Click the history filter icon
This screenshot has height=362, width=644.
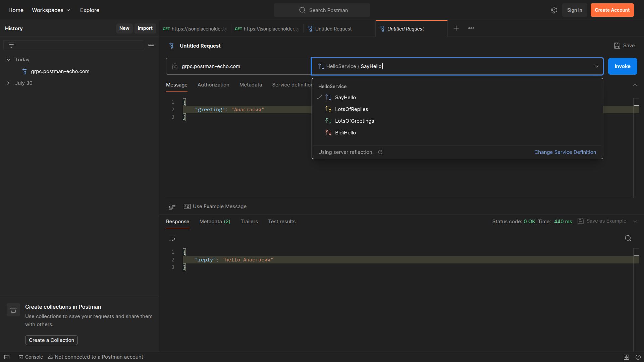tap(11, 45)
